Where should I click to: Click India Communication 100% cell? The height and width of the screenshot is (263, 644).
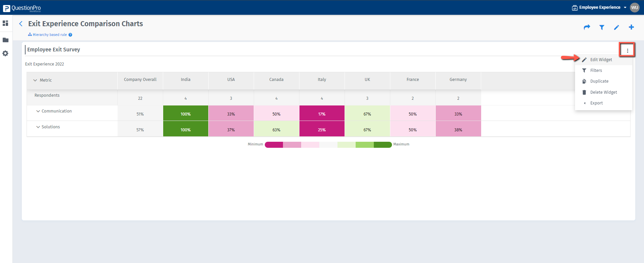click(x=186, y=113)
